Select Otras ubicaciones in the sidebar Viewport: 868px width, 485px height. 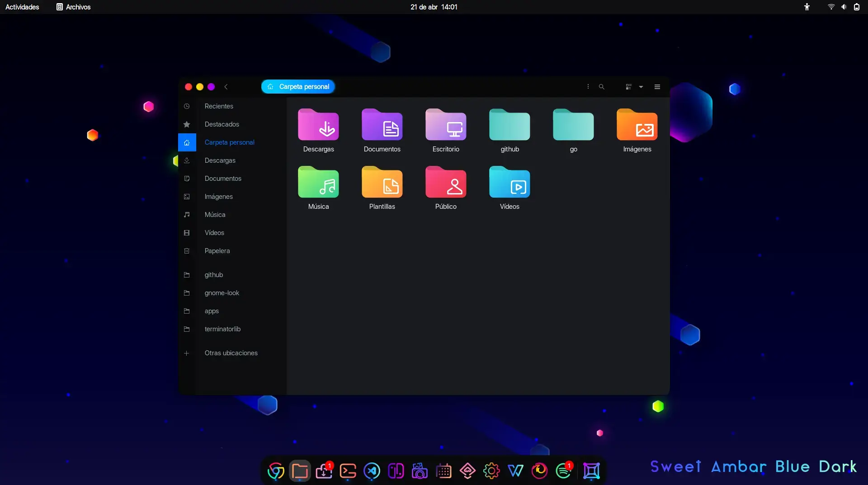coord(231,353)
